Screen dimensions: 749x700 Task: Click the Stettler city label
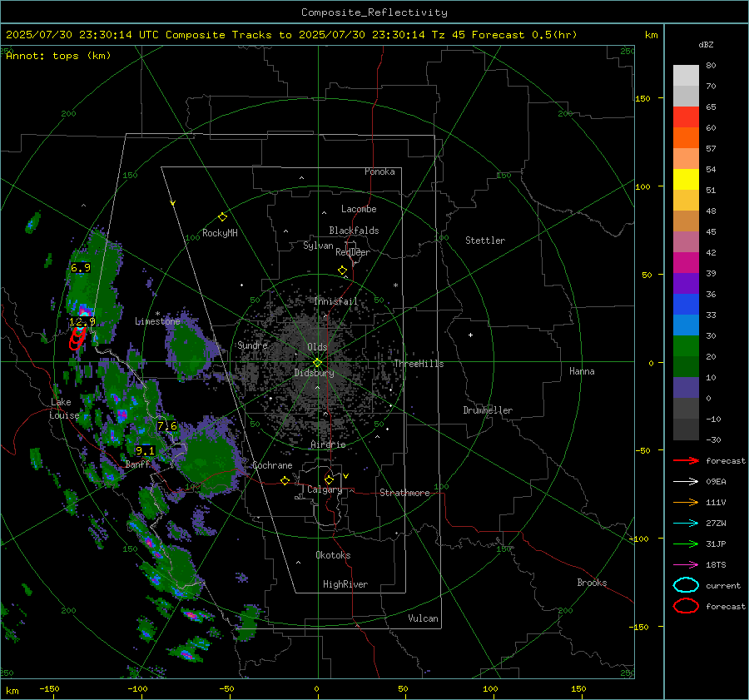(485, 241)
